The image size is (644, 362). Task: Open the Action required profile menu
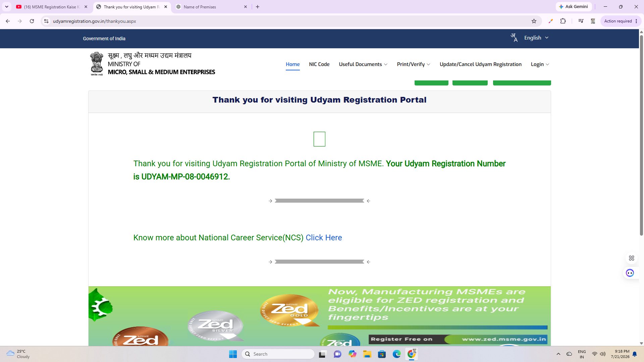point(621,21)
